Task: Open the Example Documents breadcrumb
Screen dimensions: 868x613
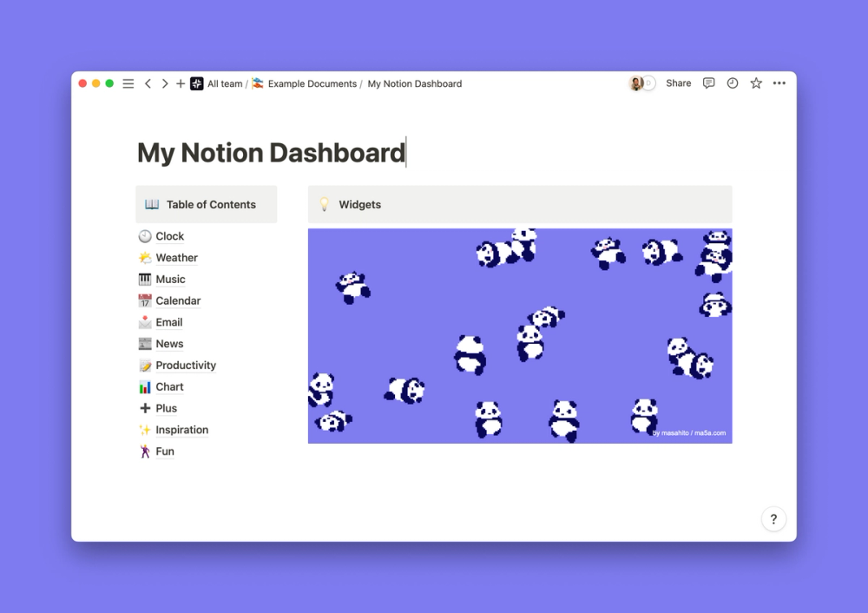Action: point(312,83)
